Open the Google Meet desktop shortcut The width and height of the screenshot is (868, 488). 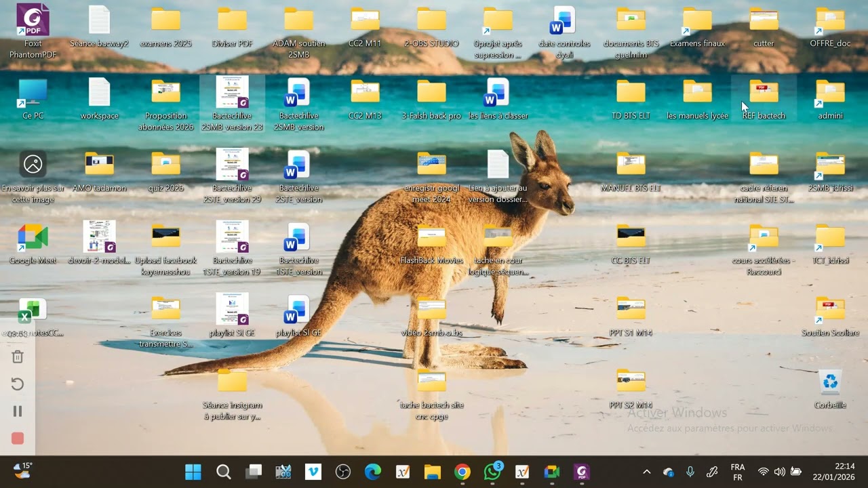click(33, 243)
